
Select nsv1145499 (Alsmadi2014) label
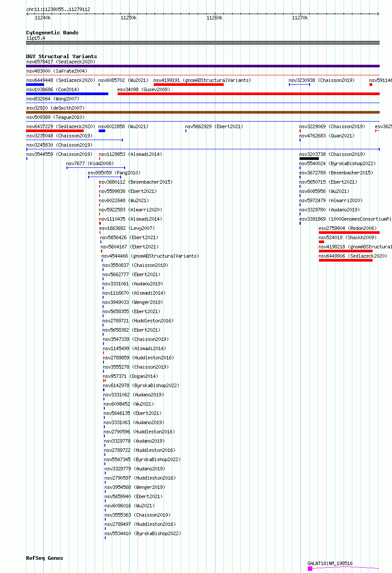pos(135,348)
